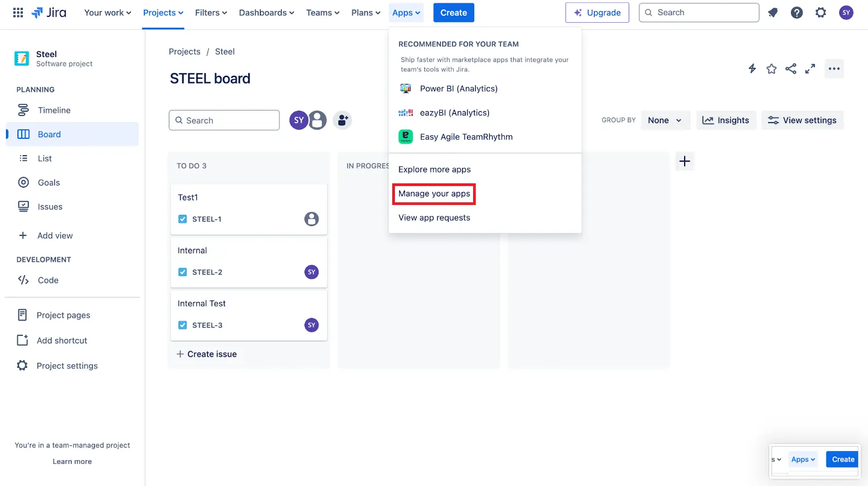Click the share icon for the board
This screenshot has width=868, height=486.
tap(791, 68)
